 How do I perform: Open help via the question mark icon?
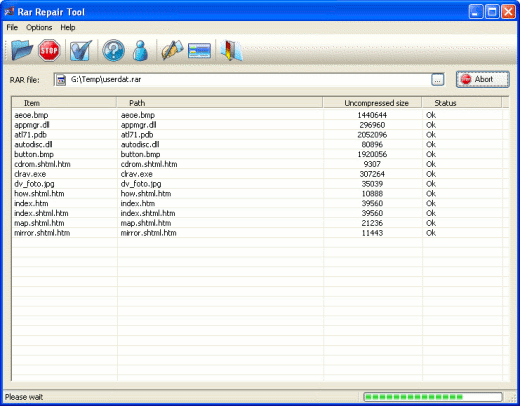113,50
